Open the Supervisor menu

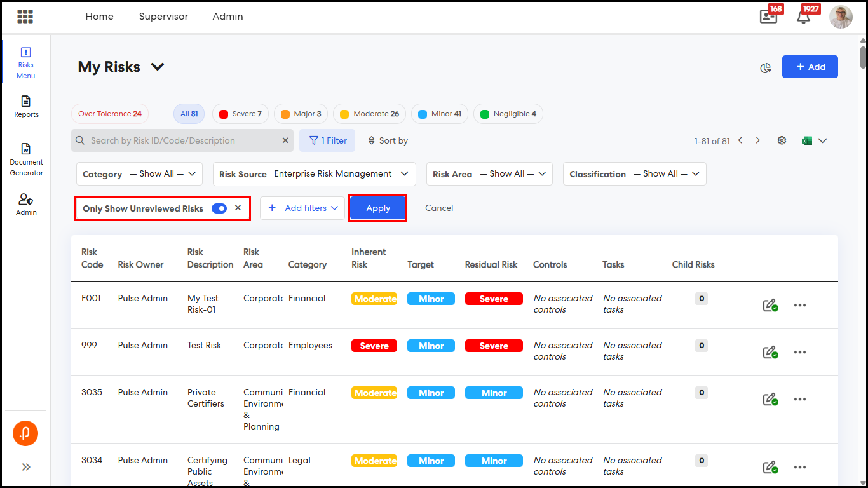tap(163, 17)
